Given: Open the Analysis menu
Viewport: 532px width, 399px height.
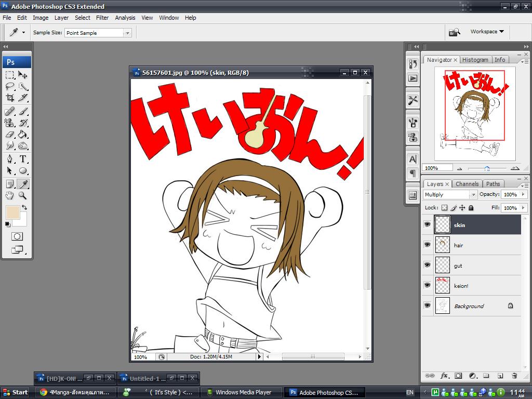Looking at the screenshot, I should click(x=125, y=18).
